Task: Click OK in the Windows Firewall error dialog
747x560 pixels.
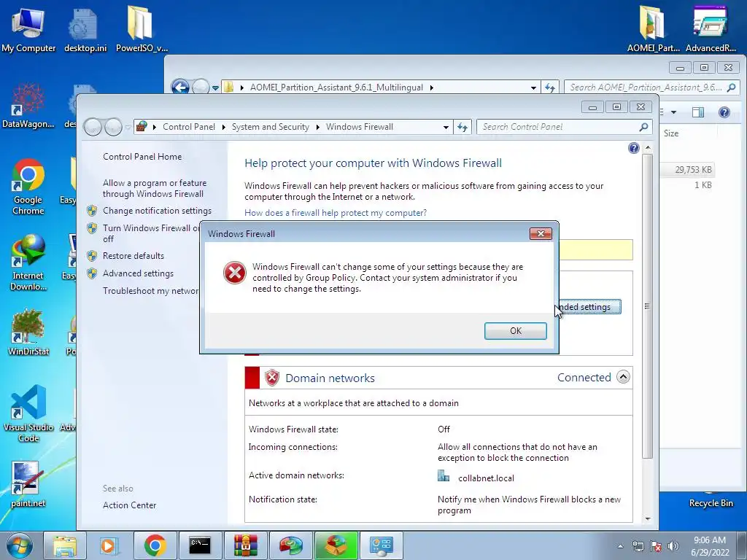Action: click(x=515, y=331)
